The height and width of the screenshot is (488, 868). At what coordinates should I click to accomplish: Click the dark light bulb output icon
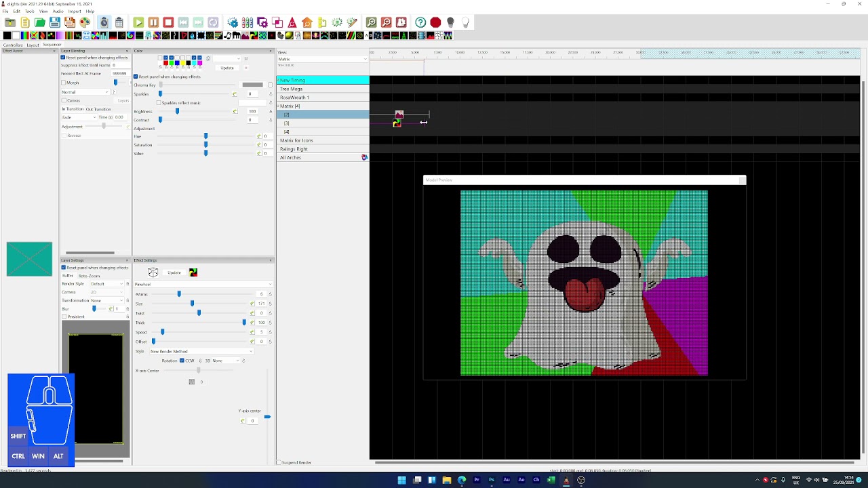pos(450,22)
